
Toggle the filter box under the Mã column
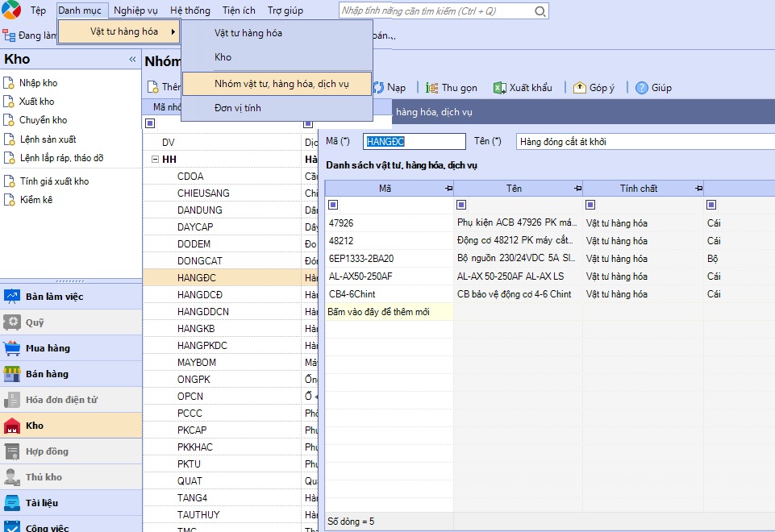pyautogui.click(x=333, y=205)
